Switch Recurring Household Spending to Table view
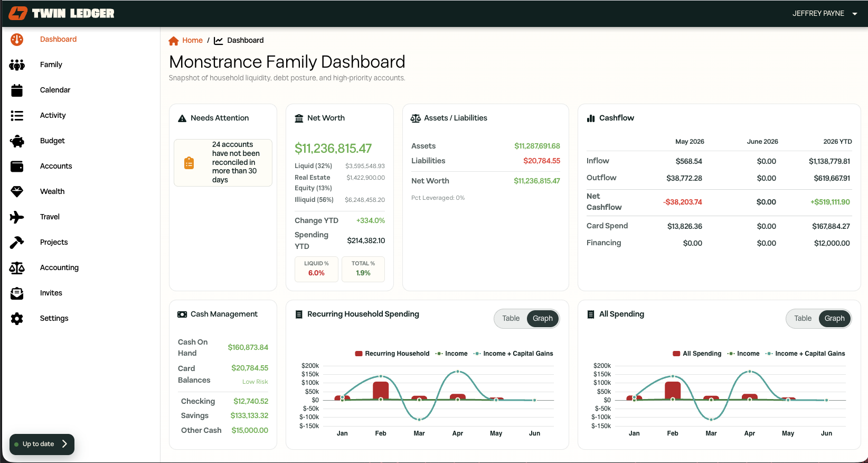 coord(511,319)
